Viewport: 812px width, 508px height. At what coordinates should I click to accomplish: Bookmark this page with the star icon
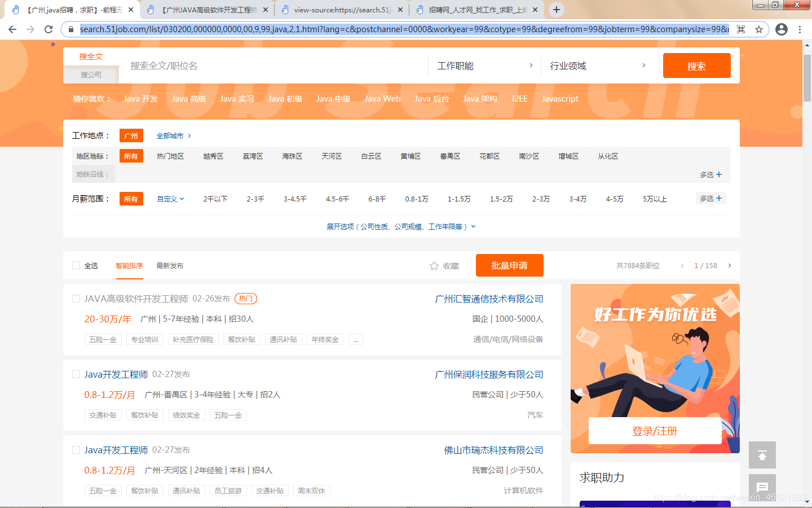point(759,29)
